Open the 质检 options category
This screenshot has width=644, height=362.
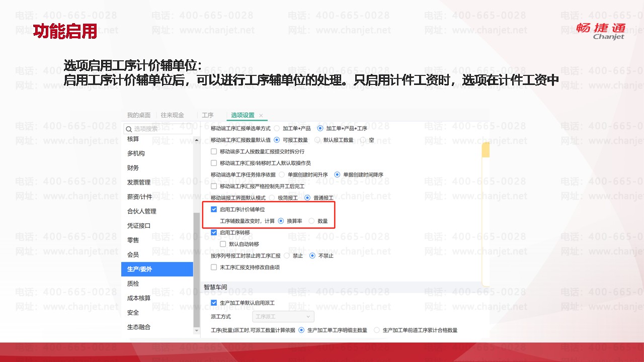[133, 284]
